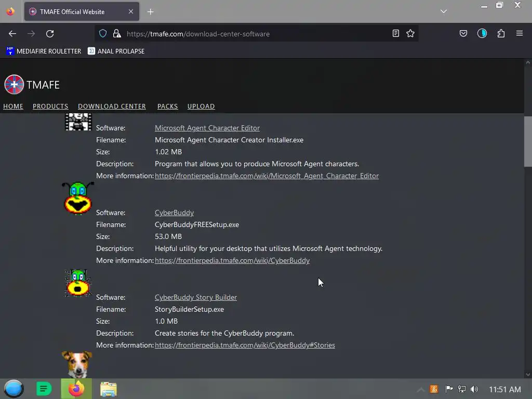Image resolution: width=532 pixels, height=399 pixels.
Task: Click the Firefox account profile icon
Action: pos(482,33)
